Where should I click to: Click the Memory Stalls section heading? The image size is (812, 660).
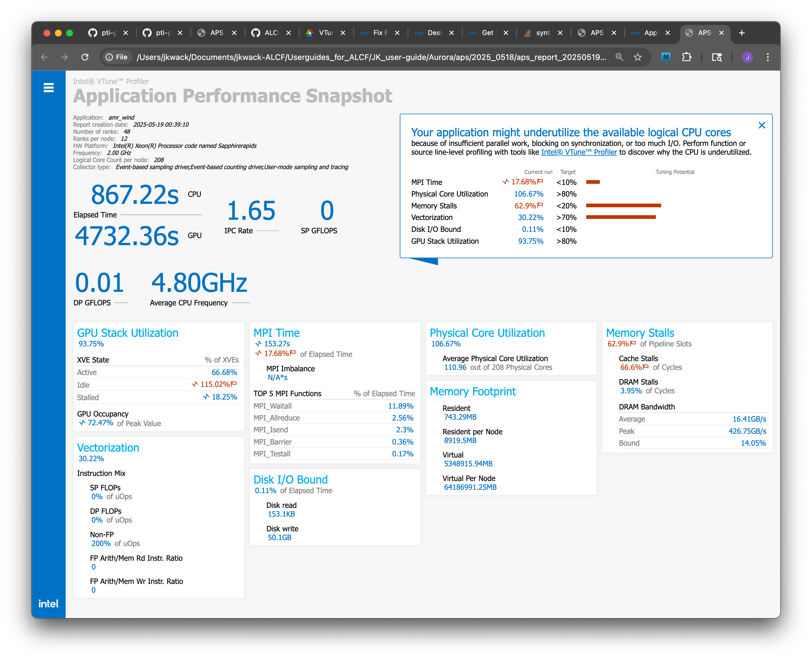pos(640,333)
